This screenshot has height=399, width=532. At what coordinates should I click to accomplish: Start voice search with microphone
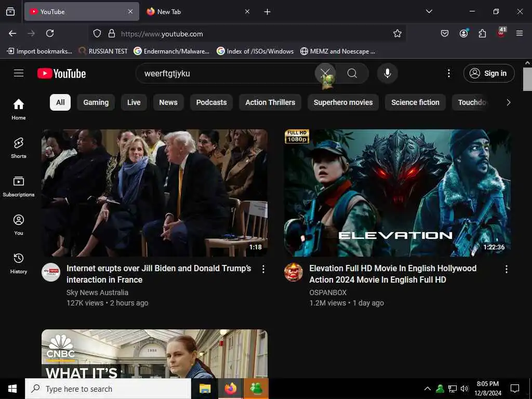387,73
